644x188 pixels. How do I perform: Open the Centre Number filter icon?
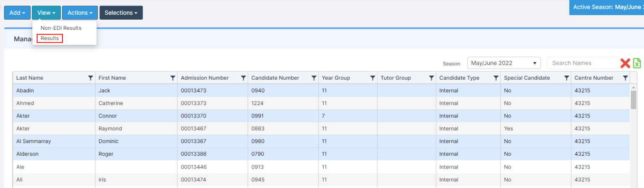click(x=625, y=78)
